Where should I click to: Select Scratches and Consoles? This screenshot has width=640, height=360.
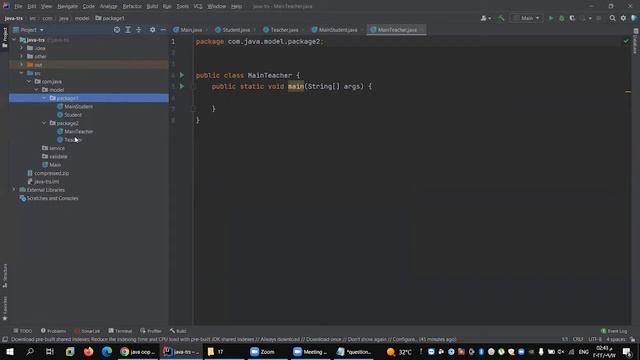(52, 198)
